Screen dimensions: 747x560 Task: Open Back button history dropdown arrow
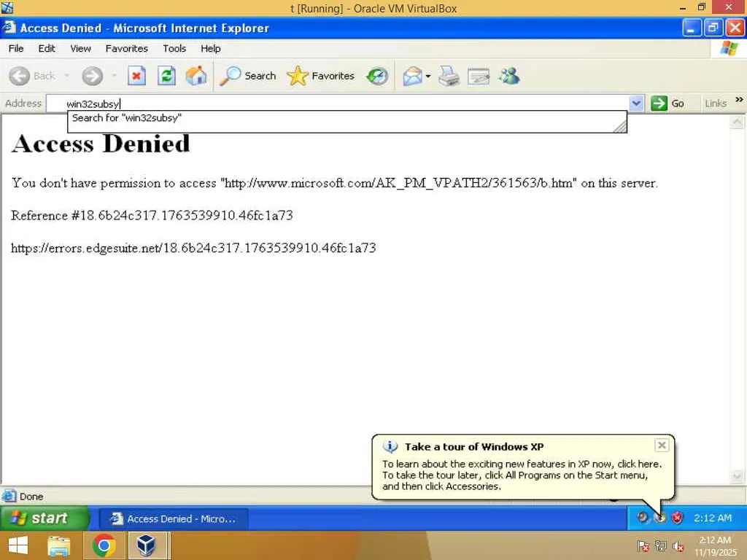coord(66,76)
